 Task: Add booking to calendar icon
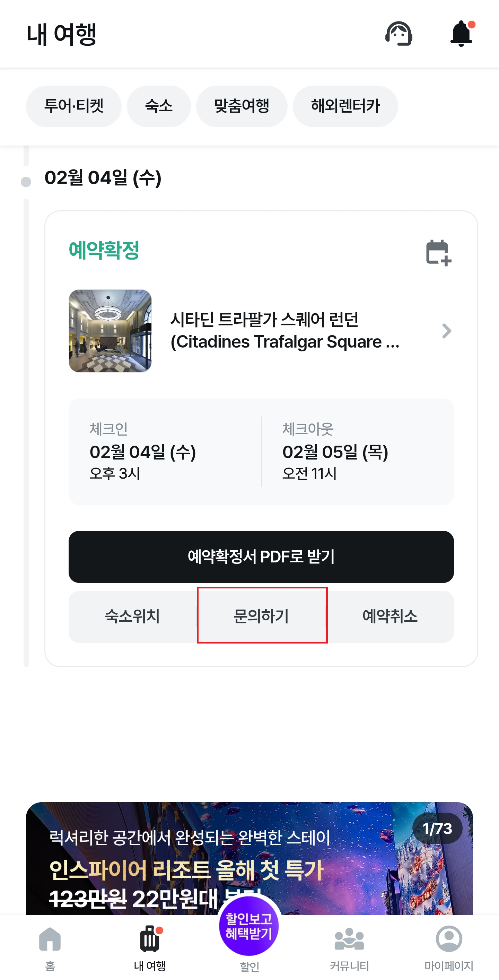coord(438,253)
